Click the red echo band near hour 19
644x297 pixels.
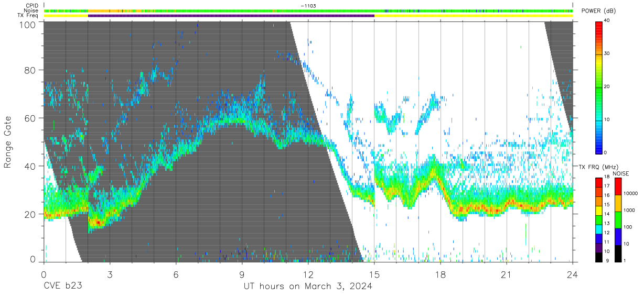(x=464, y=210)
